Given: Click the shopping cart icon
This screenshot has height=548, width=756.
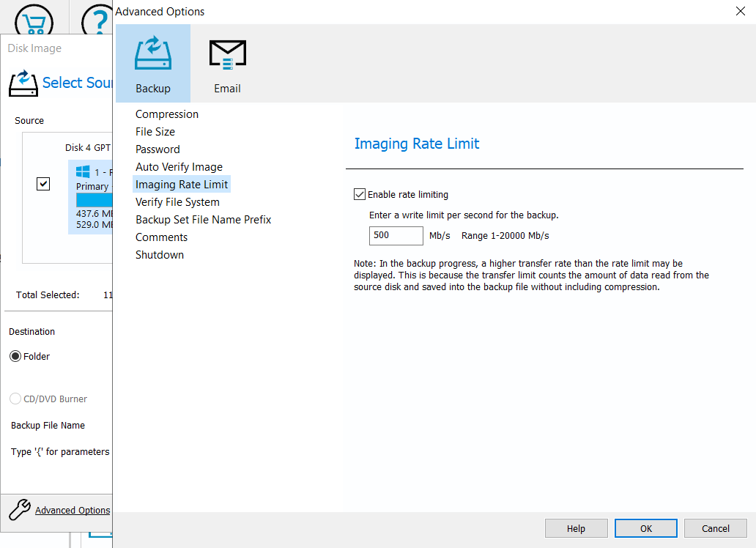Looking at the screenshot, I should coord(34,21).
